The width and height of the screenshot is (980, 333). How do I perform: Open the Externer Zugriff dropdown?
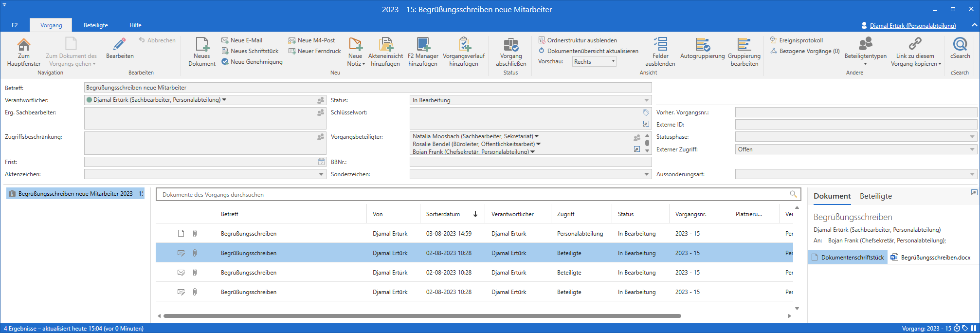coord(972,149)
